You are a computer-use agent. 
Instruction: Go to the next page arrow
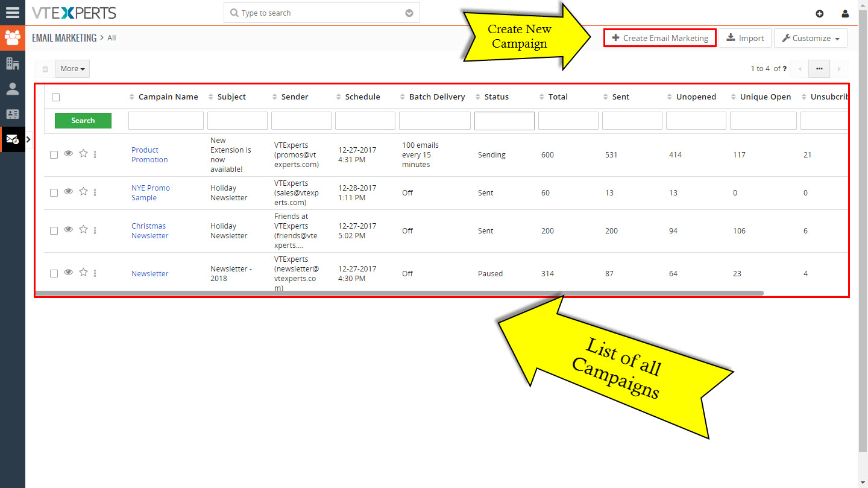click(839, 69)
